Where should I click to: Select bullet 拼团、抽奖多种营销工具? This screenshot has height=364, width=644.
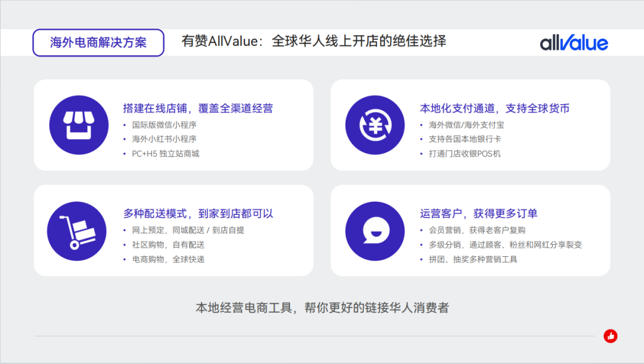(473, 259)
